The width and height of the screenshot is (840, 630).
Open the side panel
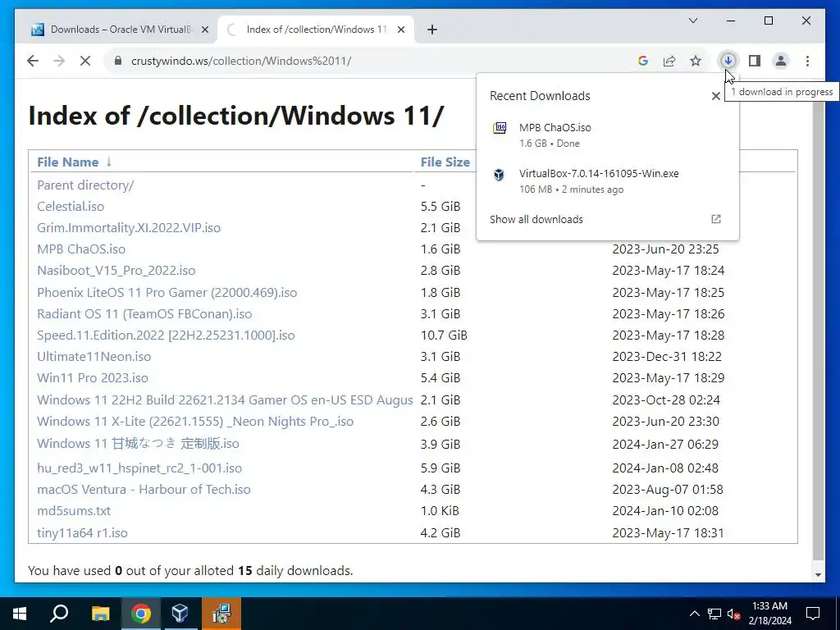click(x=755, y=61)
